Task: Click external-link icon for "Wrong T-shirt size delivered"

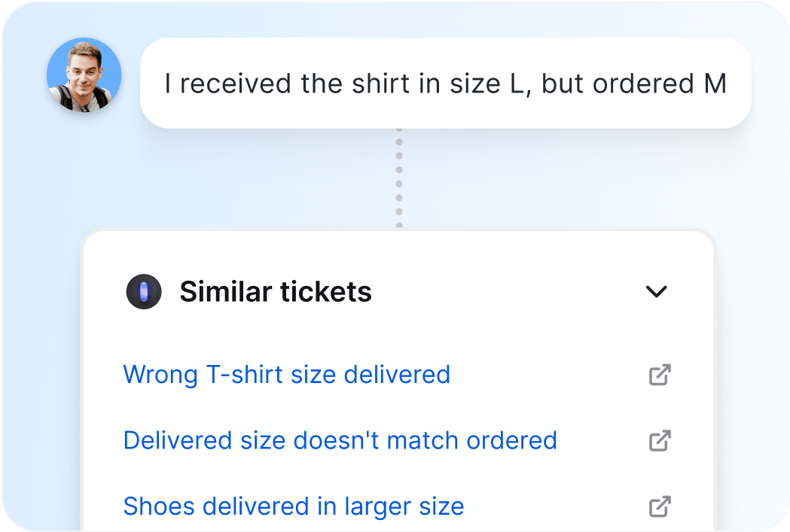Action: point(660,374)
